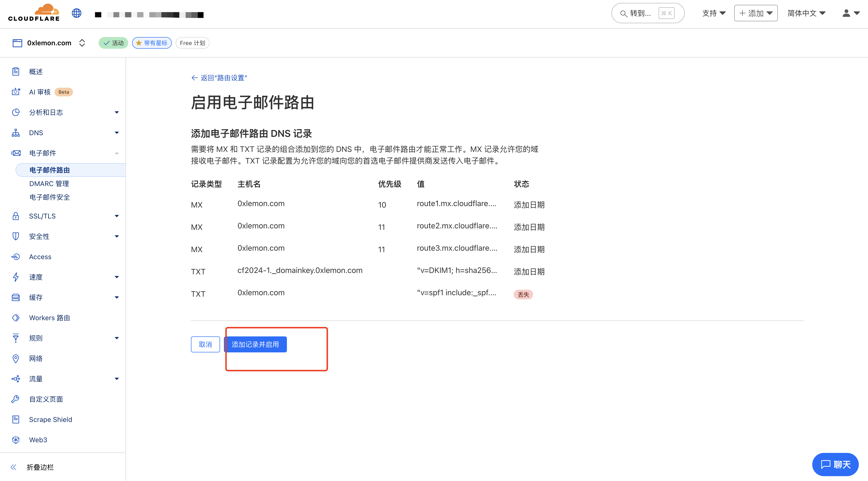
Task: Click the 规则 funnel icon
Action: (x=16, y=338)
